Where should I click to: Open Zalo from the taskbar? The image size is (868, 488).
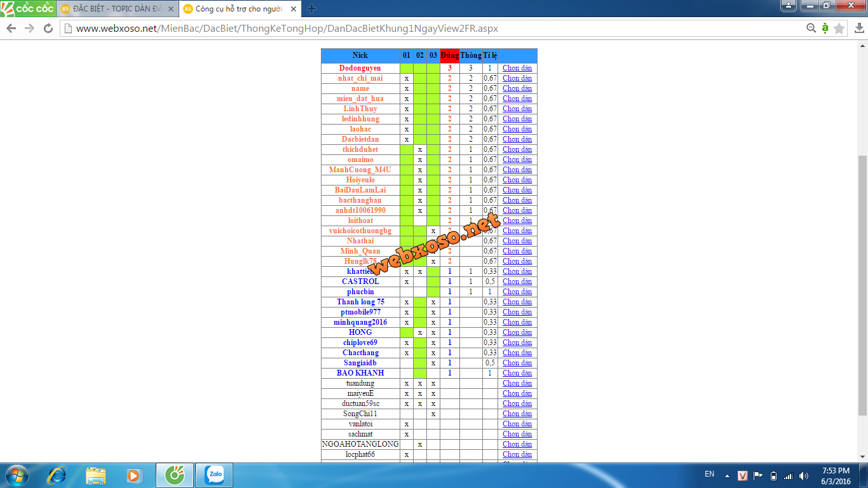(x=214, y=475)
